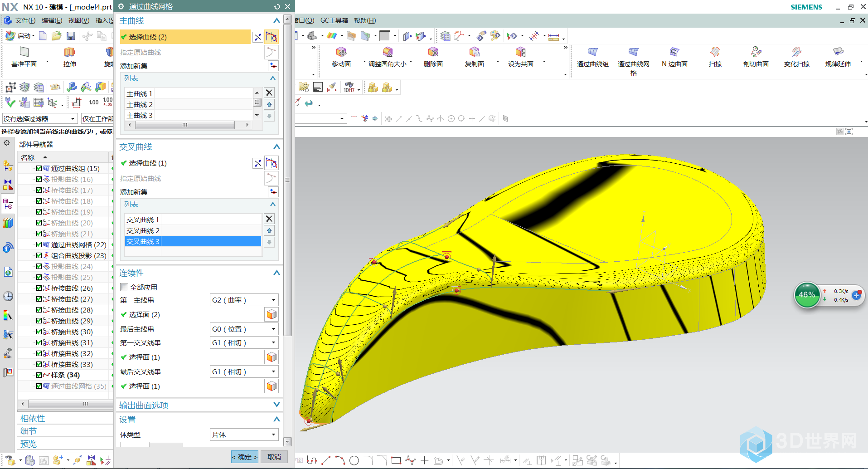Open 第一主线串 continuity dropdown
This screenshot has width=868, height=469.
click(x=244, y=300)
